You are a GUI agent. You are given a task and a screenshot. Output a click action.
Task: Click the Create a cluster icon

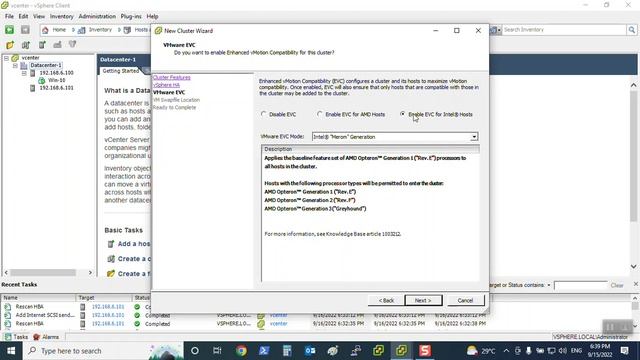coord(111,259)
